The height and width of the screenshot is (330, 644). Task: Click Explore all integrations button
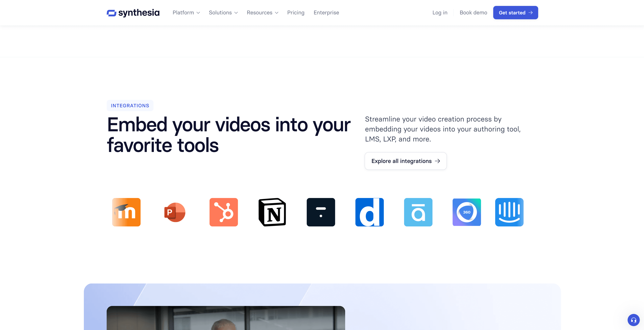click(405, 161)
